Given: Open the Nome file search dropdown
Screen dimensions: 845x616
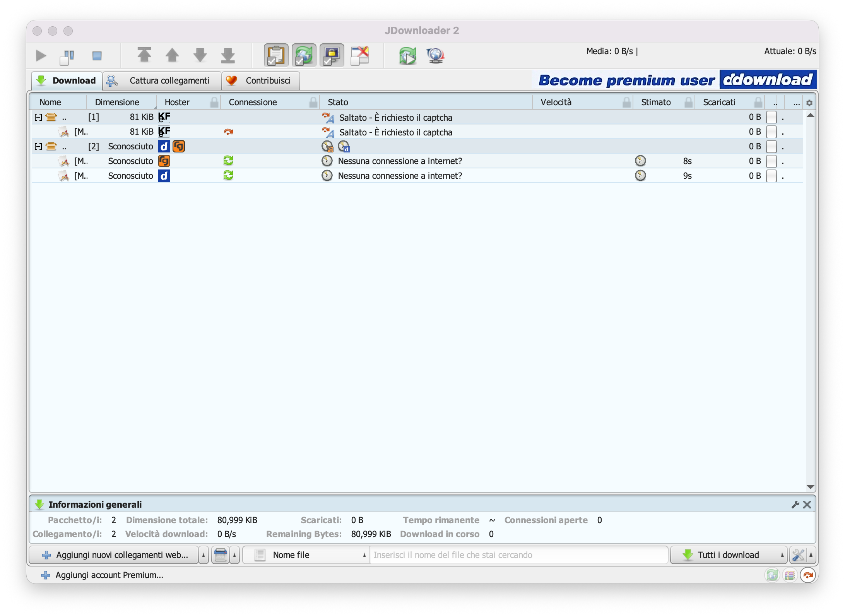Looking at the screenshot, I should pyautogui.click(x=306, y=555).
